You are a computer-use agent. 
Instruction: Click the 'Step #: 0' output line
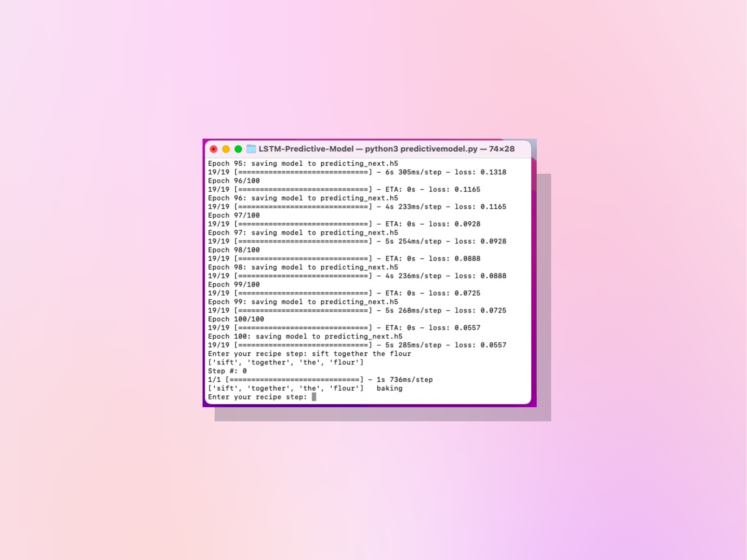point(227,371)
